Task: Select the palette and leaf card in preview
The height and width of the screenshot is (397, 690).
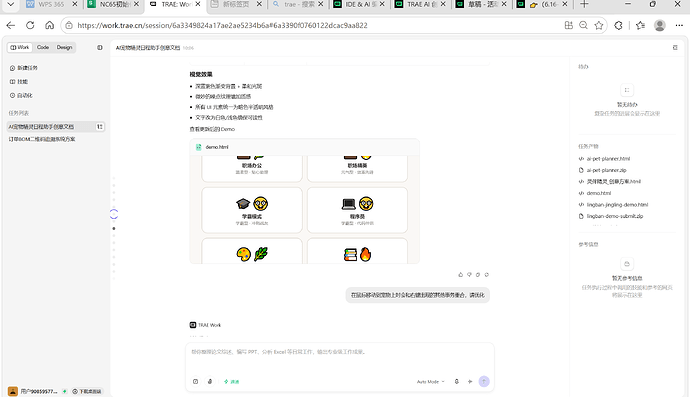Action: point(252,251)
